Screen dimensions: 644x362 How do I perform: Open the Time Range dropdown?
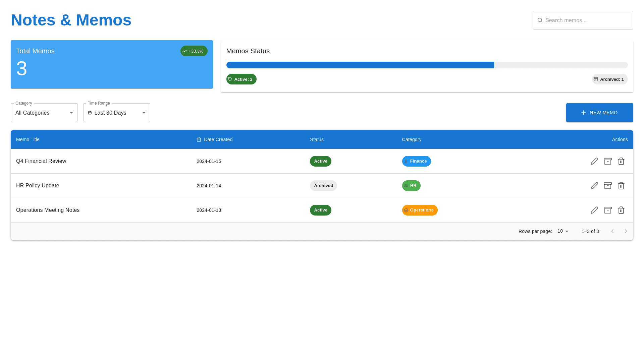click(116, 113)
